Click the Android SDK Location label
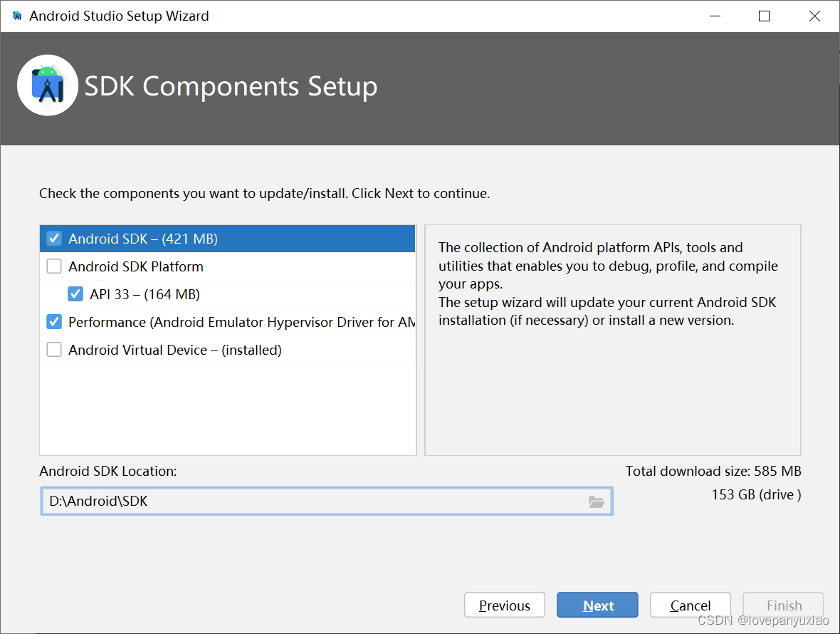Screen dimensions: 840x634 [x=107, y=471]
